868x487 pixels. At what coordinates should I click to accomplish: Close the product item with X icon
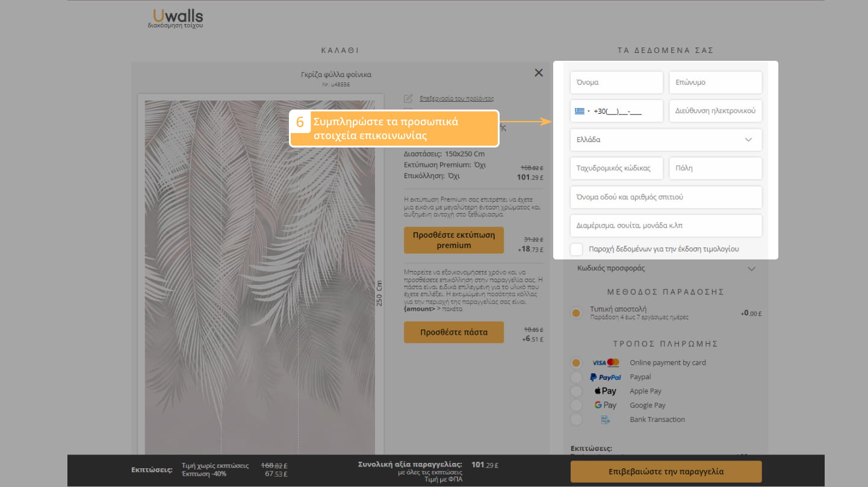[539, 73]
